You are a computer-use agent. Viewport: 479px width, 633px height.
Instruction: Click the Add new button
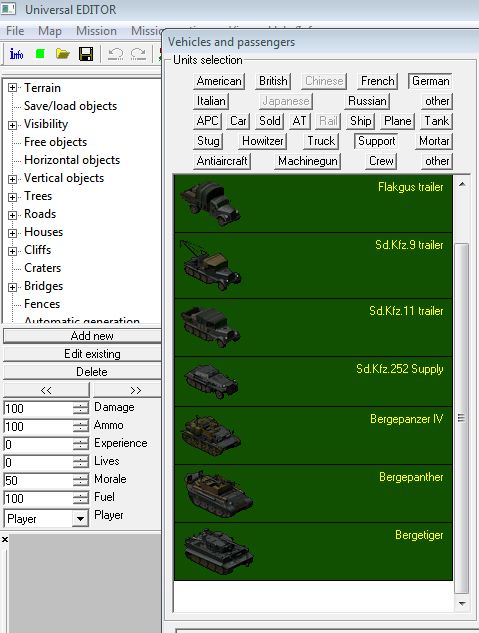(x=82, y=336)
